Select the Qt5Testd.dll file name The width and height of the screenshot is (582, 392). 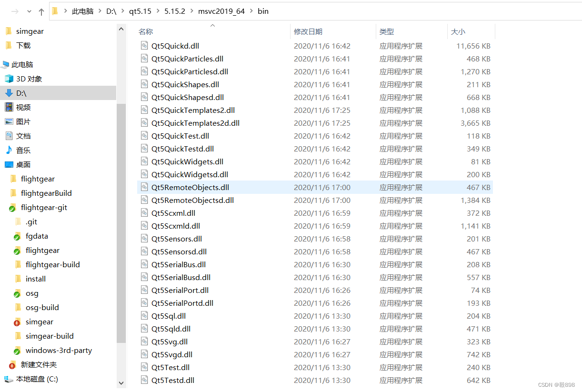point(173,380)
